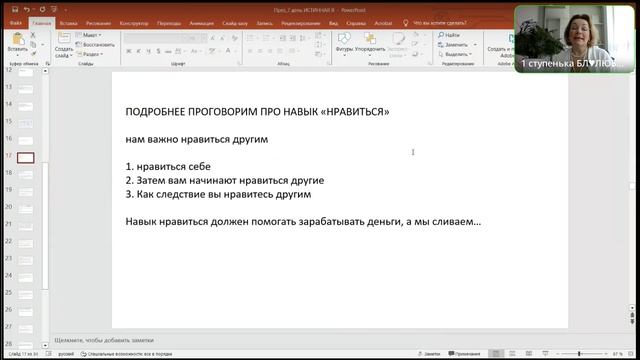Open the line spacing dropdown
The width and height of the screenshot is (640, 360).
point(304,38)
